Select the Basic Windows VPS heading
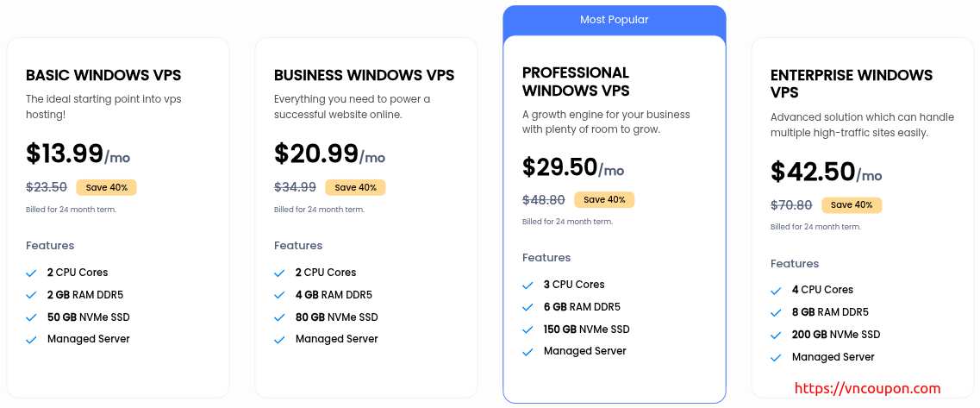The image size is (980, 408). point(103,76)
